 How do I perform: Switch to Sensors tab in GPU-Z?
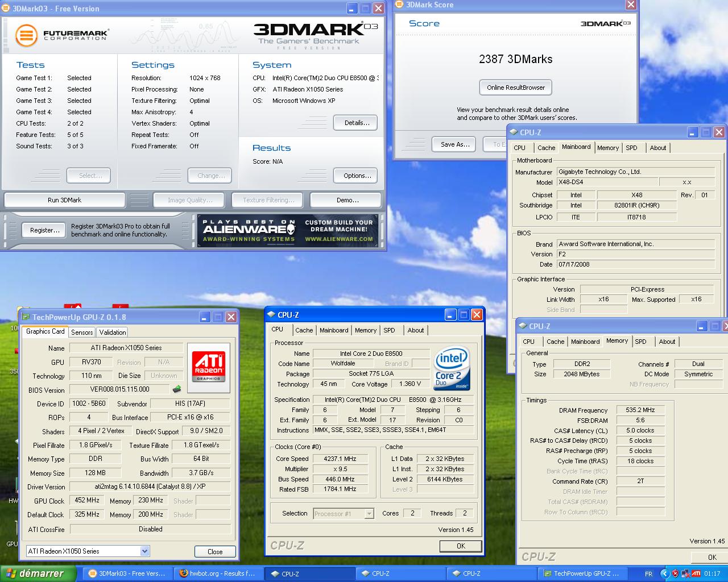pyautogui.click(x=82, y=332)
